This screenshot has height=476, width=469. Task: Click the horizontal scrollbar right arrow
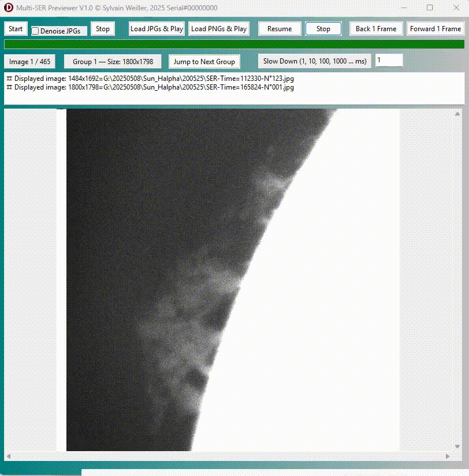pos(448,456)
